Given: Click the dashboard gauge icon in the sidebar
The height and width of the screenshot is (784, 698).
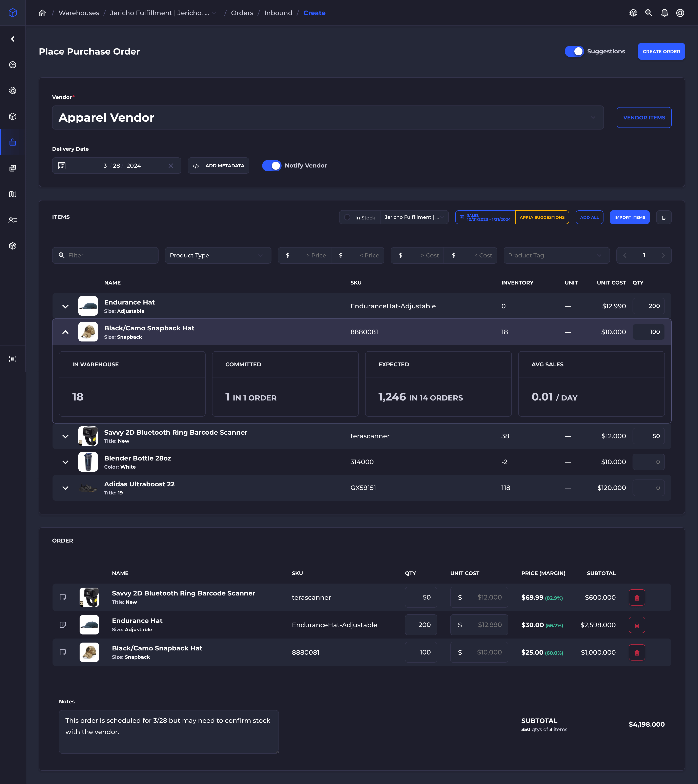Looking at the screenshot, I should coord(13,65).
